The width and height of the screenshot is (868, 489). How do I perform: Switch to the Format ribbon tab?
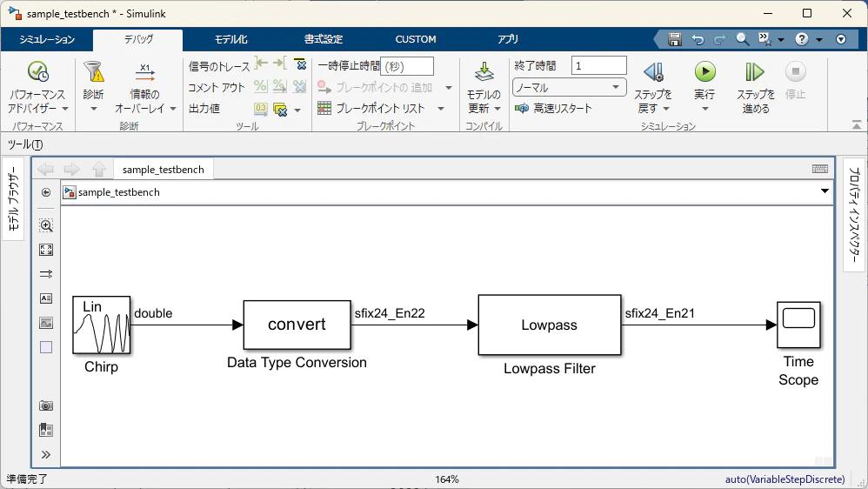coord(324,39)
